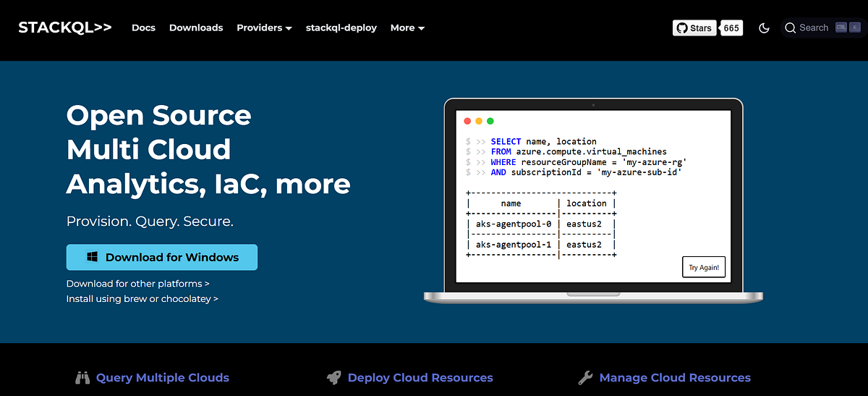Viewport: 868px width, 396px height.
Task: Click the Try Again! button
Action: [x=704, y=267]
